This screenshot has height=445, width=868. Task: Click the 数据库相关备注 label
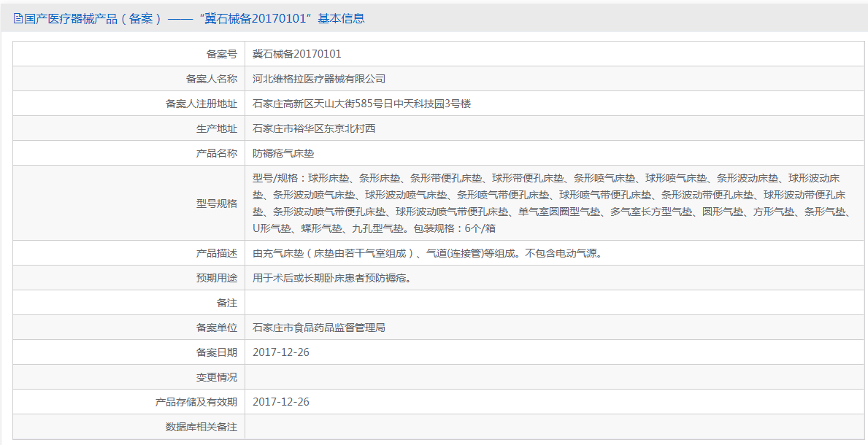(x=201, y=427)
